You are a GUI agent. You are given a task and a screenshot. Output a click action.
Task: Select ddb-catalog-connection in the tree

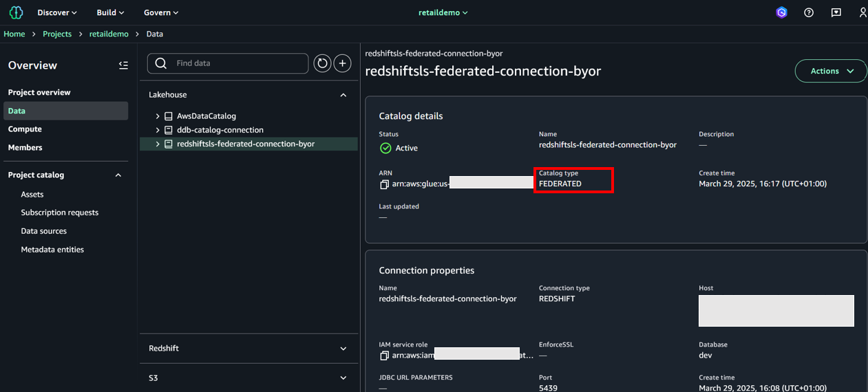coord(220,130)
